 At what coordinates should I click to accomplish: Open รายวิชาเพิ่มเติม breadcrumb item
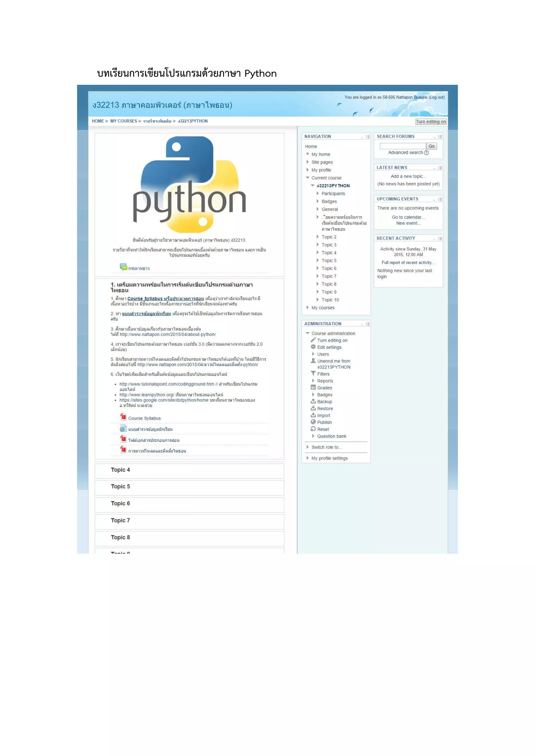pos(157,121)
